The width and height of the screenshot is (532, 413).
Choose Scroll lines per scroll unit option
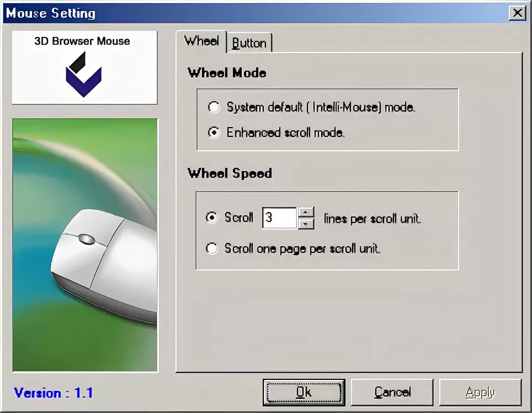pos(212,218)
